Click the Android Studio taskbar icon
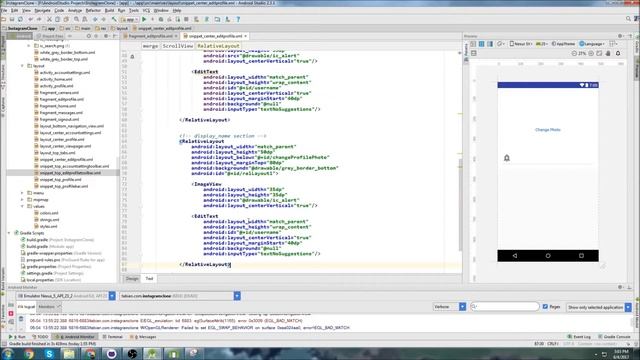Screen dimensions: 640x360 click(x=152, y=354)
